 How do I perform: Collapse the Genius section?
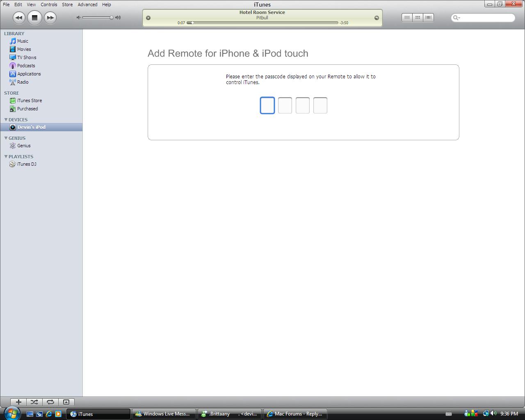[6, 138]
